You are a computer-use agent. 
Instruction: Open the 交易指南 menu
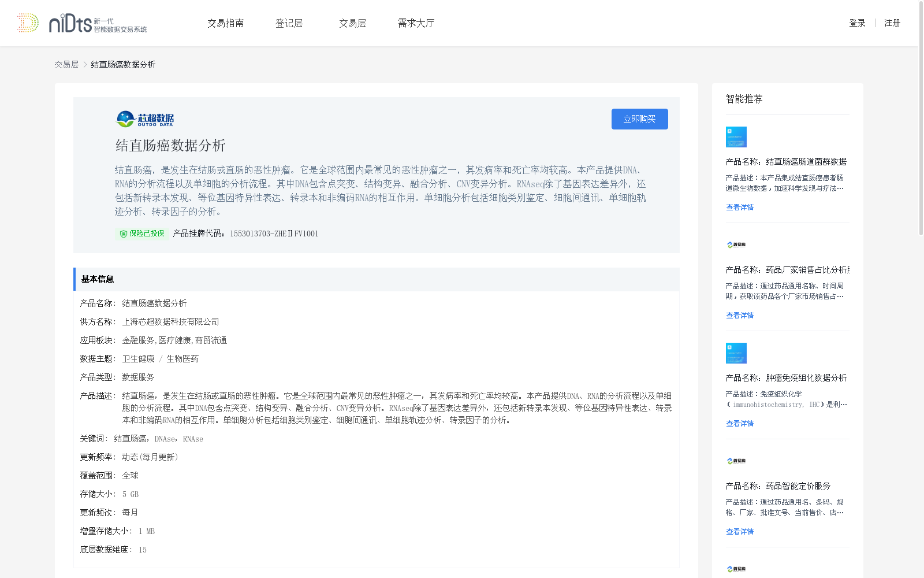pos(226,23)
